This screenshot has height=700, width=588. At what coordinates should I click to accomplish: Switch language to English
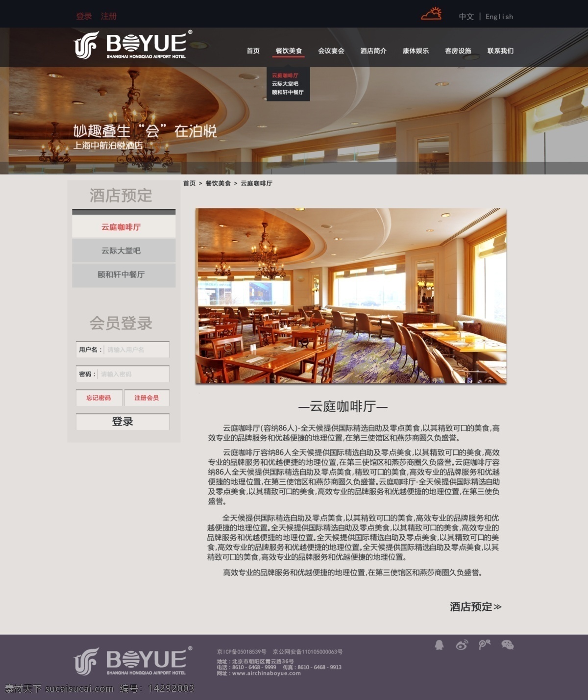(x=499, y=17)
